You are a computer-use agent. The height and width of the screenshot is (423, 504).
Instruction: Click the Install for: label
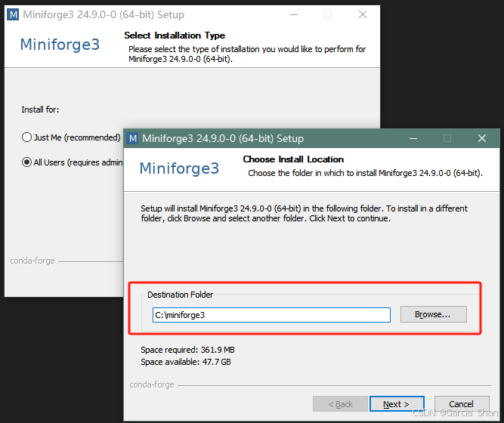[x=40, y=110]
